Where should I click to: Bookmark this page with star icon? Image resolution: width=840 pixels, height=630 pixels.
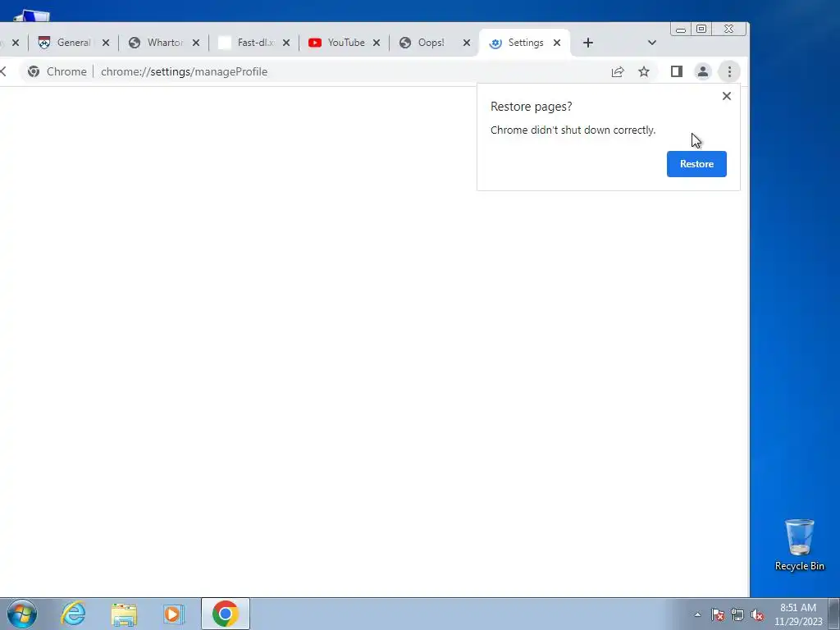click(x=644, y=71)
